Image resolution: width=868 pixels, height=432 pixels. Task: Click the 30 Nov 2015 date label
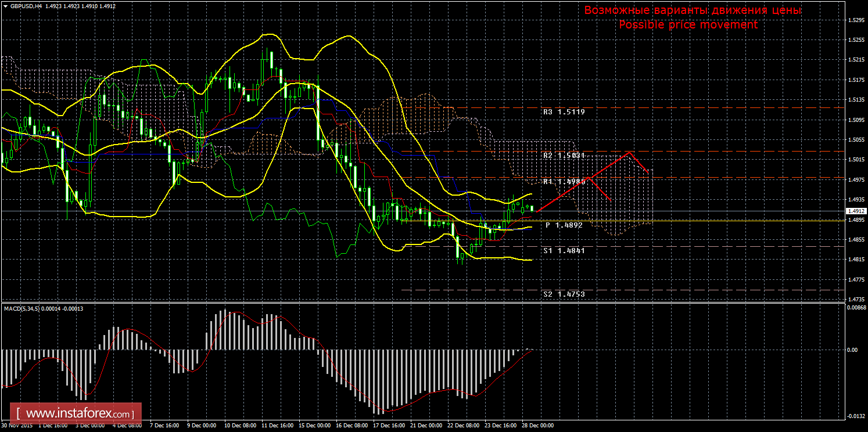(17, 426)
